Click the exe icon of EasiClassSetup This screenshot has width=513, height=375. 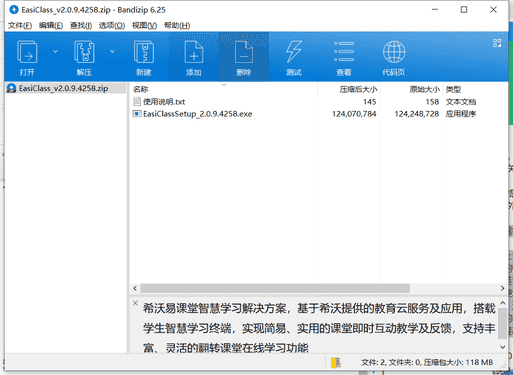coord(137,114)
